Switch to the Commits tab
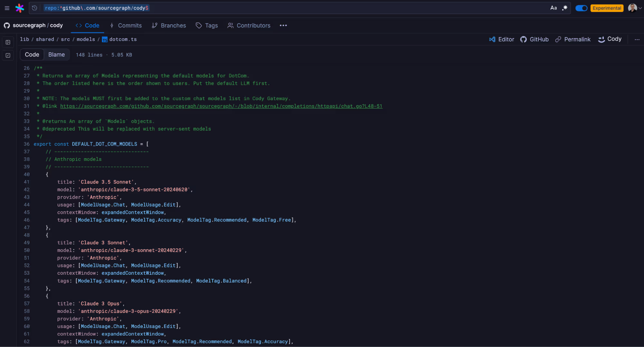Viewport: 644px width, 347px height. (126, 25)
